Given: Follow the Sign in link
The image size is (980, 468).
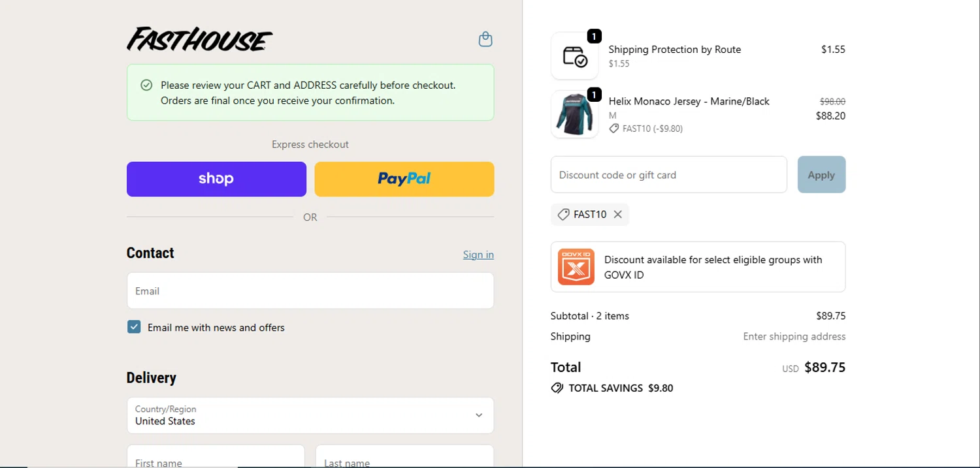Looking at the screenshot, I should coord(478,255).
